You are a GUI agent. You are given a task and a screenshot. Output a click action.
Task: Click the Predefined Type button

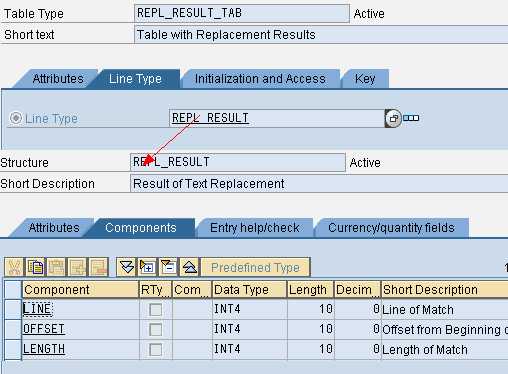(x=255, y=267)
